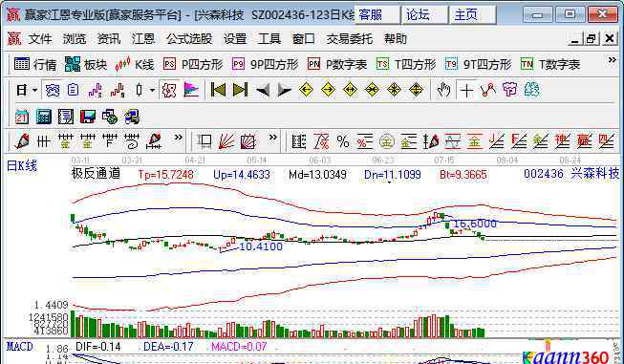Viewport: 624px width, 364px height.
Task: Click the red pen drawing tool icon
Action: [x=21, y=141]
